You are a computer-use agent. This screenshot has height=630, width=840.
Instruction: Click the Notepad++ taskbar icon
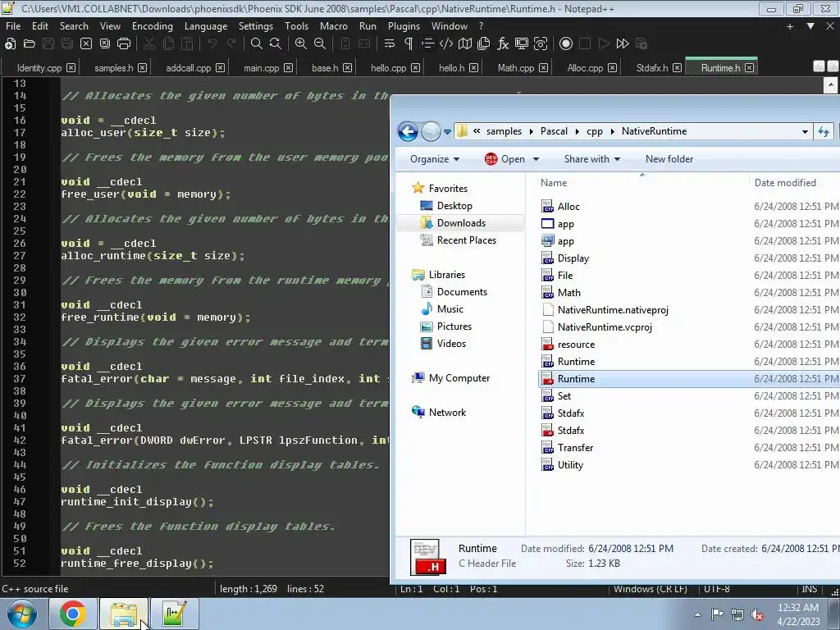[x=174, y=614]
